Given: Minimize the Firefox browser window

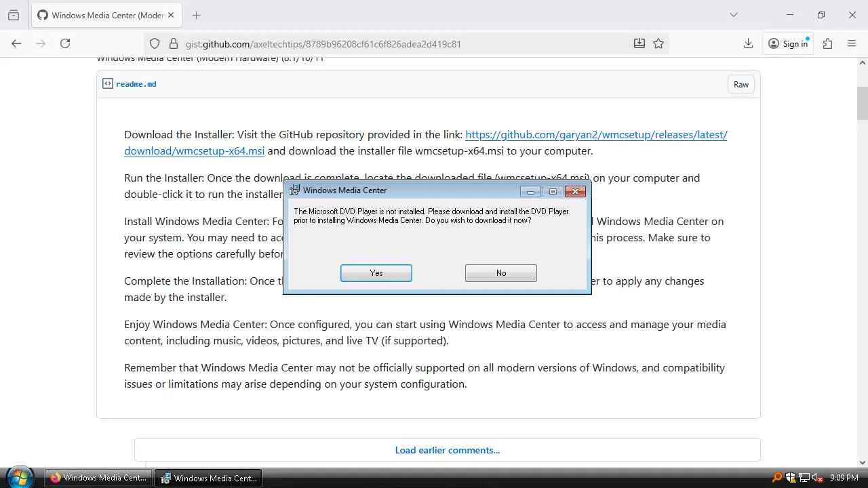Looking at the screenshot, I should pyautogui.click(x=789, y=15).
